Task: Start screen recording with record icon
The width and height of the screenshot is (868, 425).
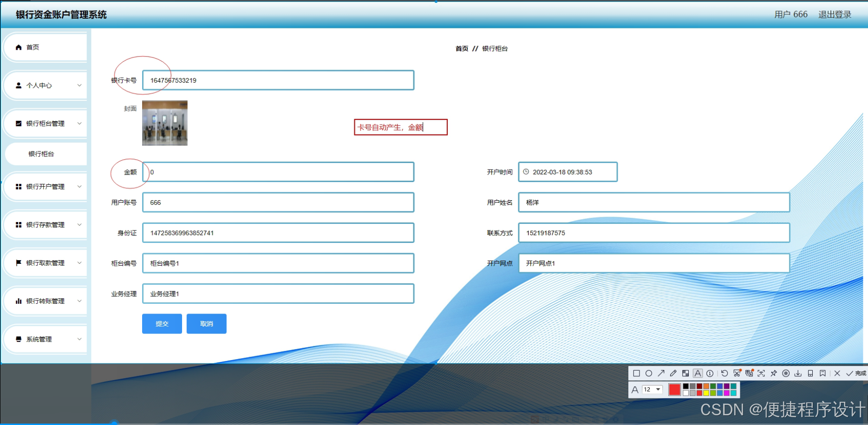Action: [786, 373]
